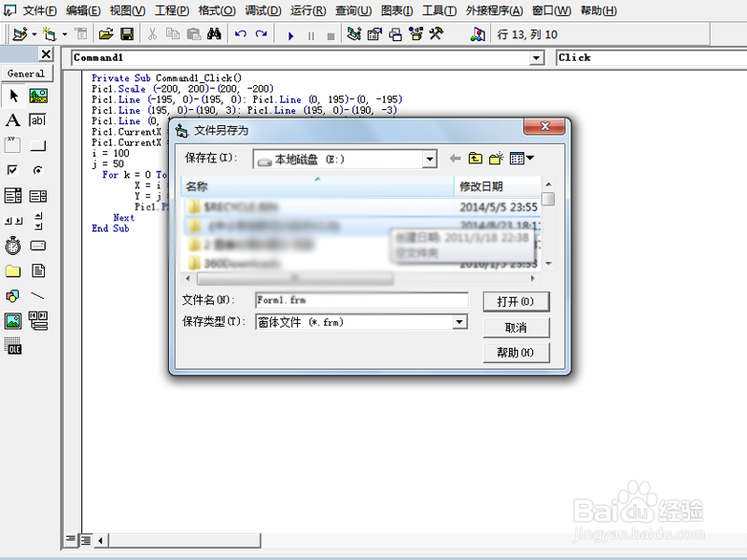This screenshot has width=747, height=560.
Task: Expand Add Form type dropdown arrow
Action: pos(64,35)
